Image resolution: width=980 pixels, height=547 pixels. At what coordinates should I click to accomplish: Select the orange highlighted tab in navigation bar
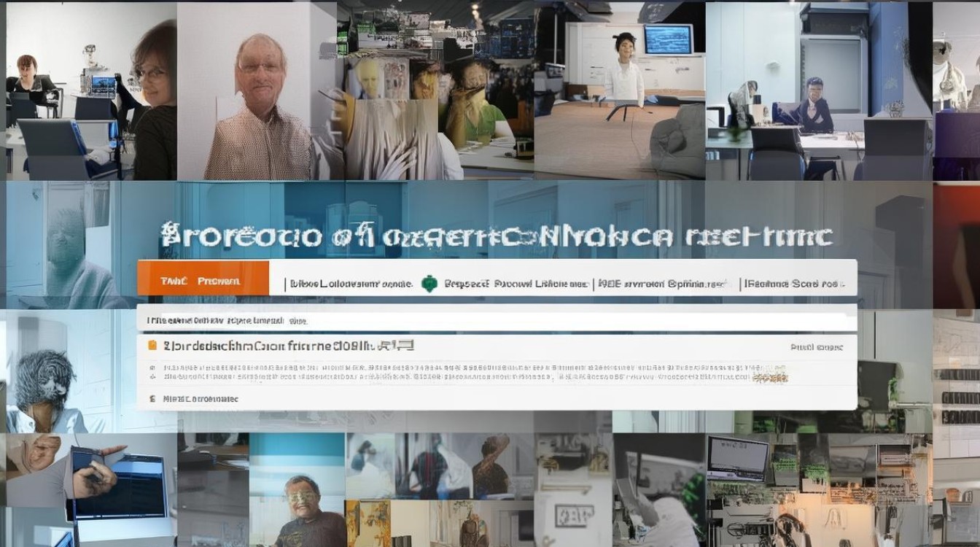pos(203,280)
